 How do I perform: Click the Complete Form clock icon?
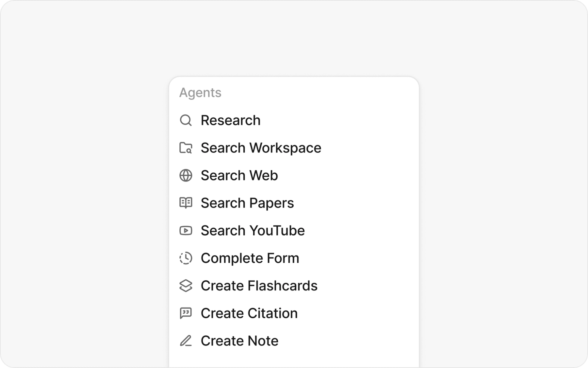coord(186,258)
